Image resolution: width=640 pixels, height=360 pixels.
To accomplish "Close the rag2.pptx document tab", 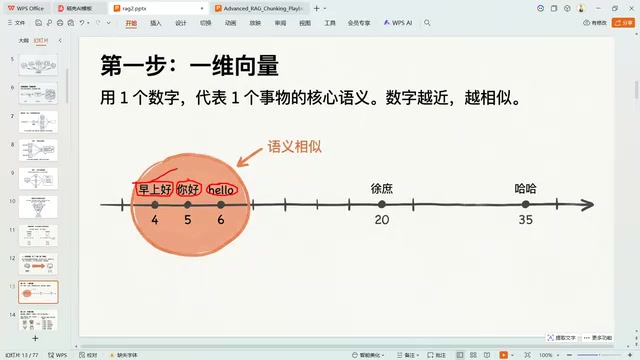I will tap(202, 8).
